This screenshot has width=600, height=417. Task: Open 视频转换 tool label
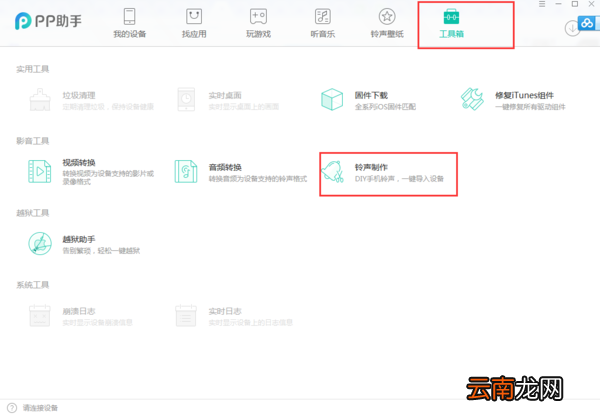tap(79, 163)
